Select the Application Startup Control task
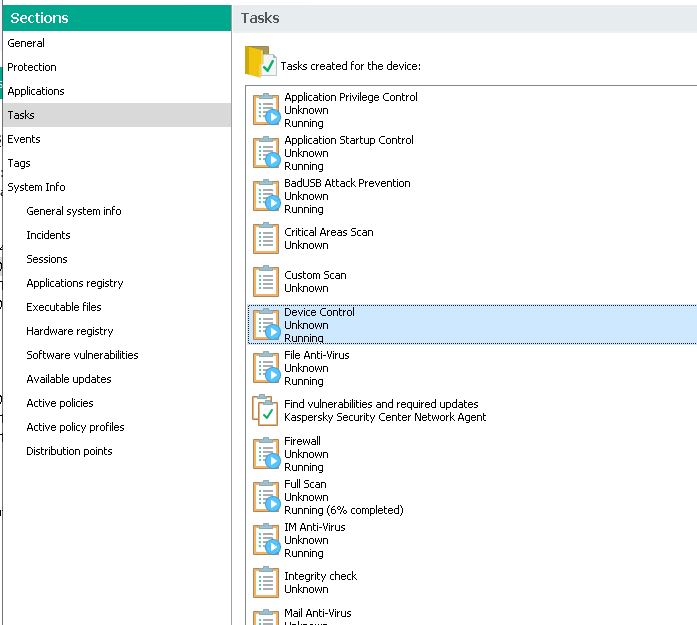 348,140
